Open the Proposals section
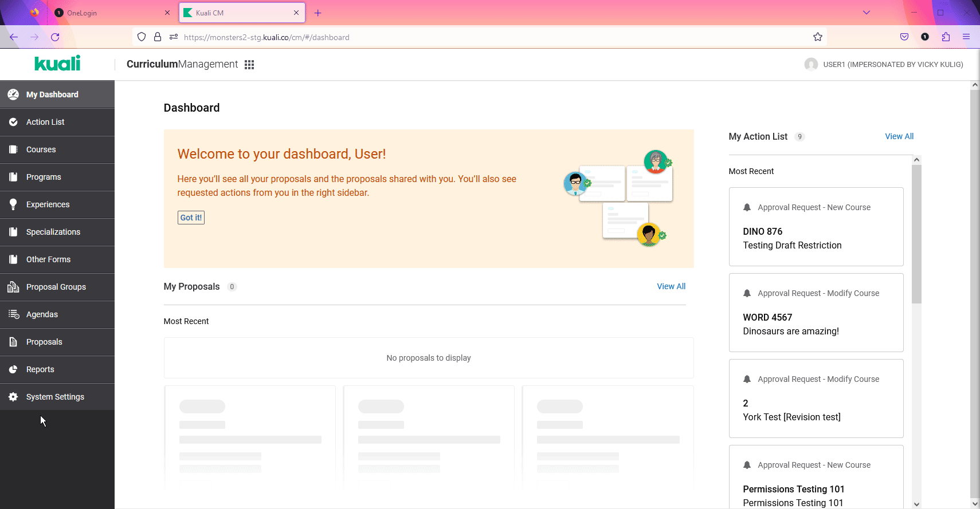The height and width of the screenshot is (509, 980). (x=57, y=342)
